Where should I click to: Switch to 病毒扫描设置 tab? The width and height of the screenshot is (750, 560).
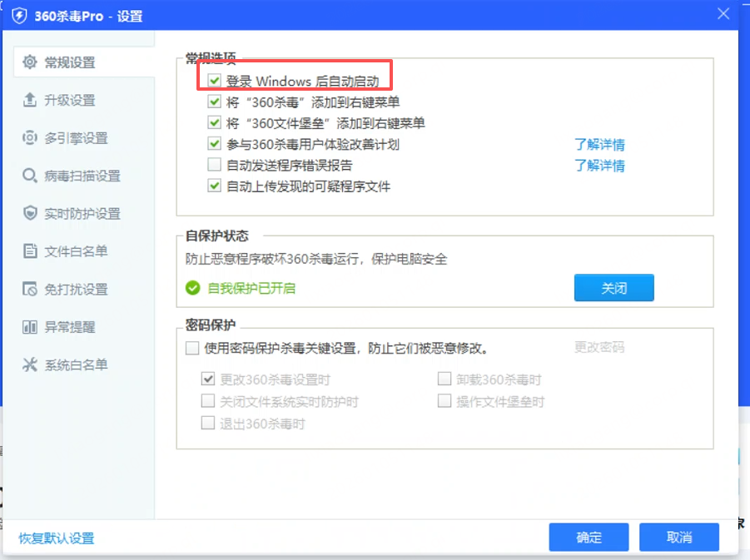click(x=82, y=176)
